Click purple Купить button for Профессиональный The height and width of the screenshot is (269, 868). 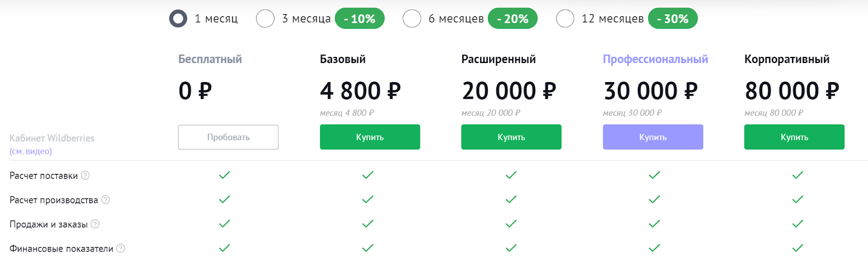[x=653, y=137]
